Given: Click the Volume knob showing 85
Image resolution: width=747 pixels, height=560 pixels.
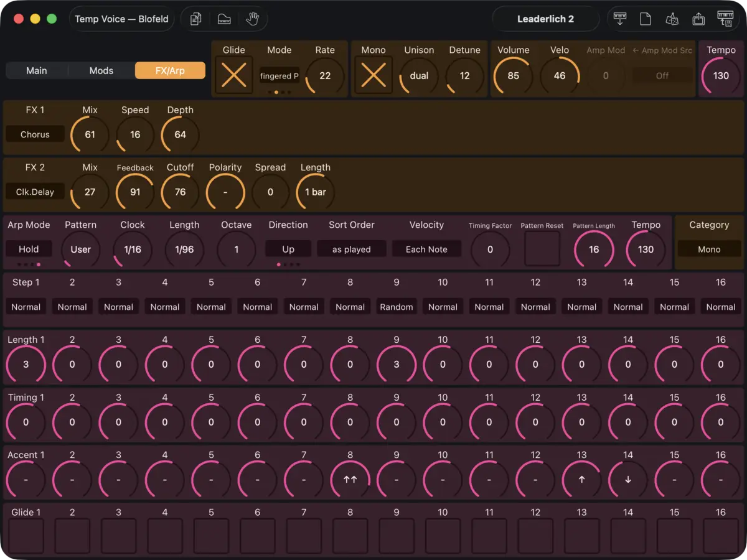Looking at the screenshot, I should pyautogui.click(x=514, y=76).
